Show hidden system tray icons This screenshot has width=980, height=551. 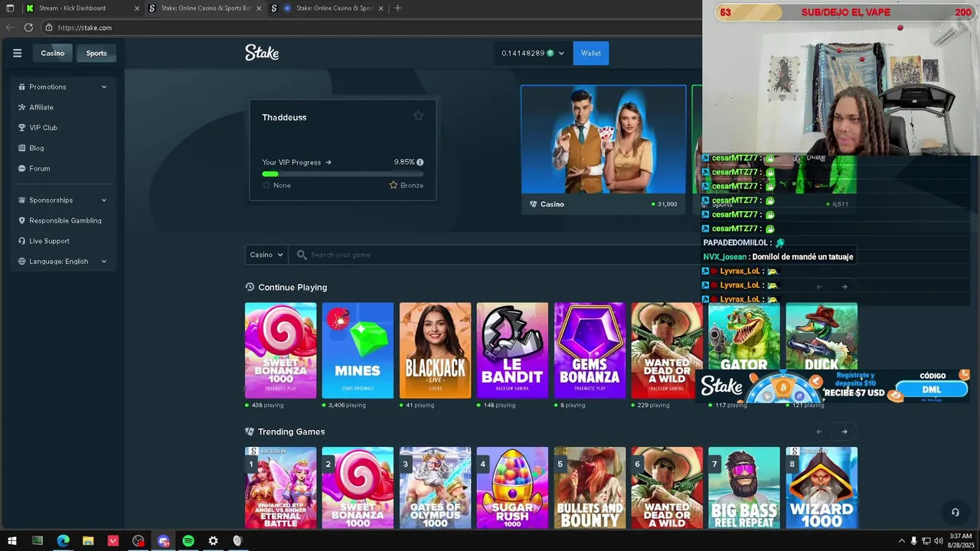[901, 541]
